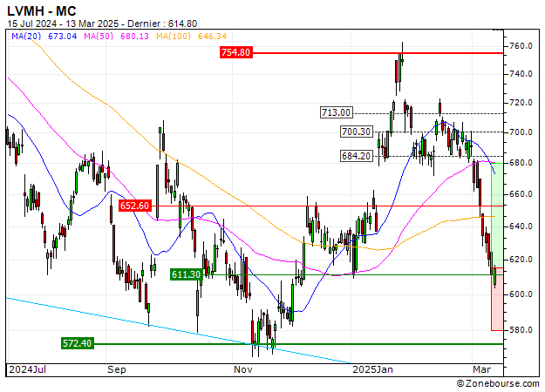Viewport: 545px width, 392px height.
Task: Click the 2024Jul time axis label
Action: [27, 369]
